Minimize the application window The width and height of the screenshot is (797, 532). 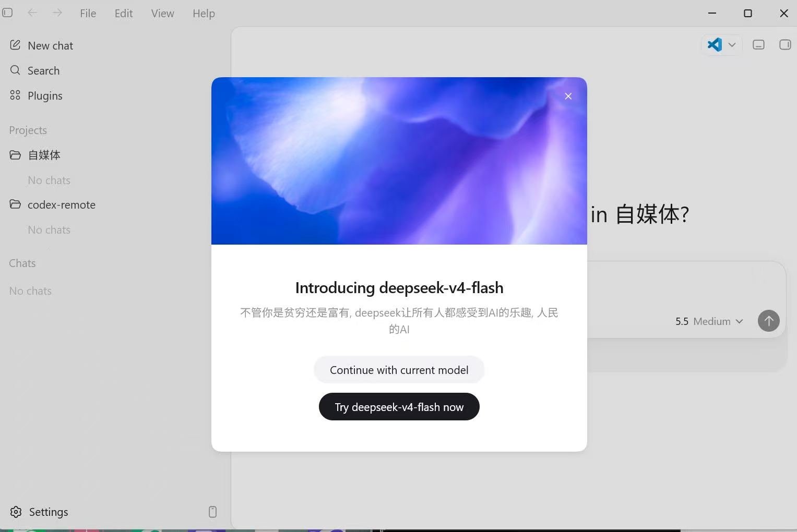712,13
